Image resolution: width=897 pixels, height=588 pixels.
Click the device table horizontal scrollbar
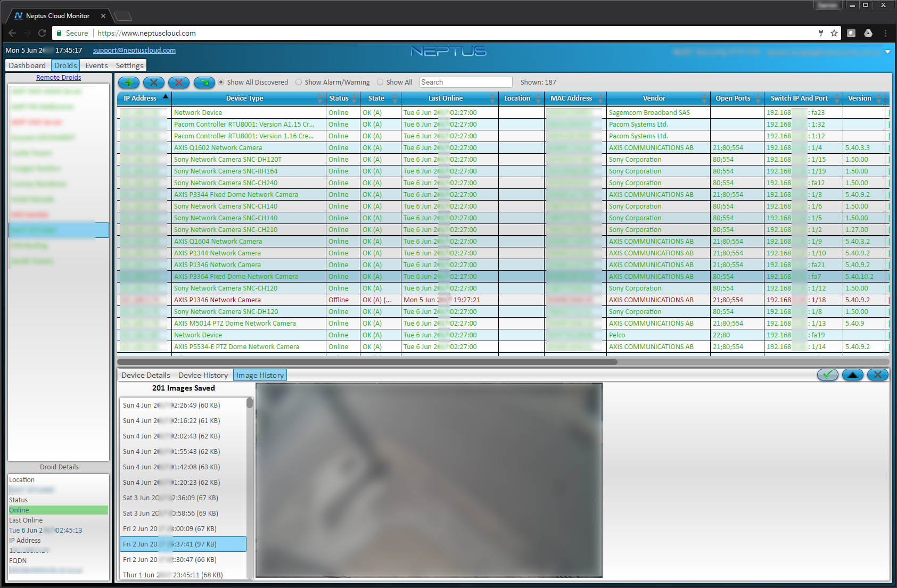tap(367, 362)
